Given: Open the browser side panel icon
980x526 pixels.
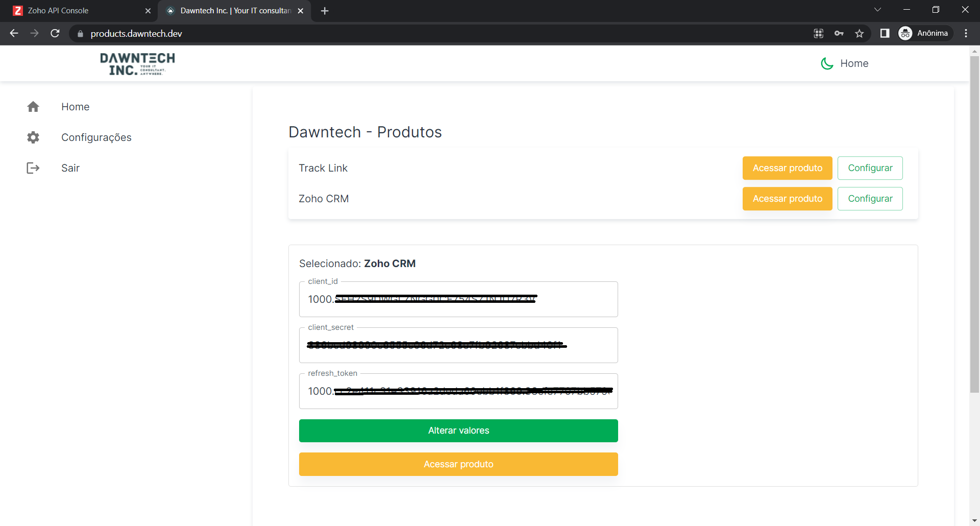Looking at the screenshot, I should [885, 33].
